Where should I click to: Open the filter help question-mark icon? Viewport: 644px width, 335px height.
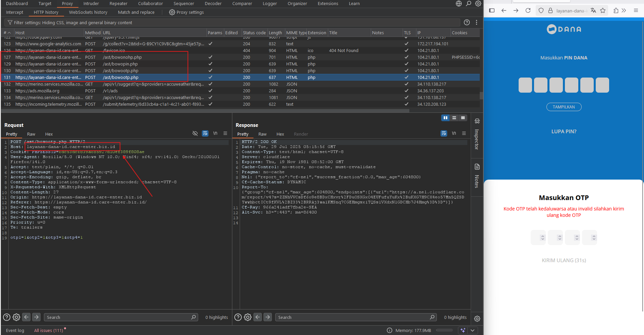[x=467, y=22]
